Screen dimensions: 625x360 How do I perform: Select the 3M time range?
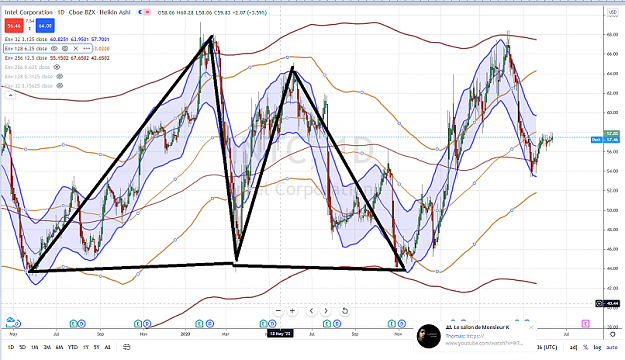[47, 347]
